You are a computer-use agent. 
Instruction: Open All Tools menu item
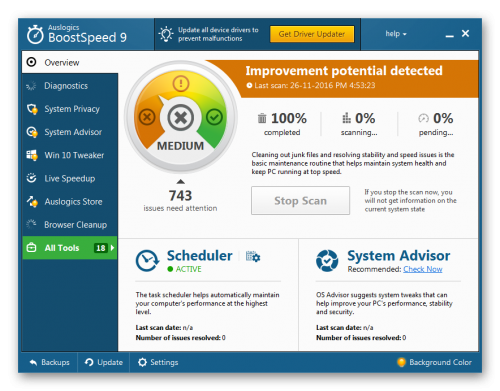pyautogui.click(x=70, y=248)
